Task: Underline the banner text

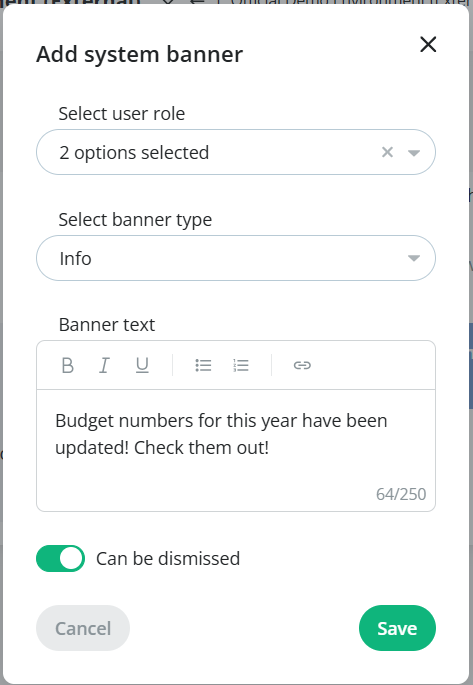Action: (142, 365)
